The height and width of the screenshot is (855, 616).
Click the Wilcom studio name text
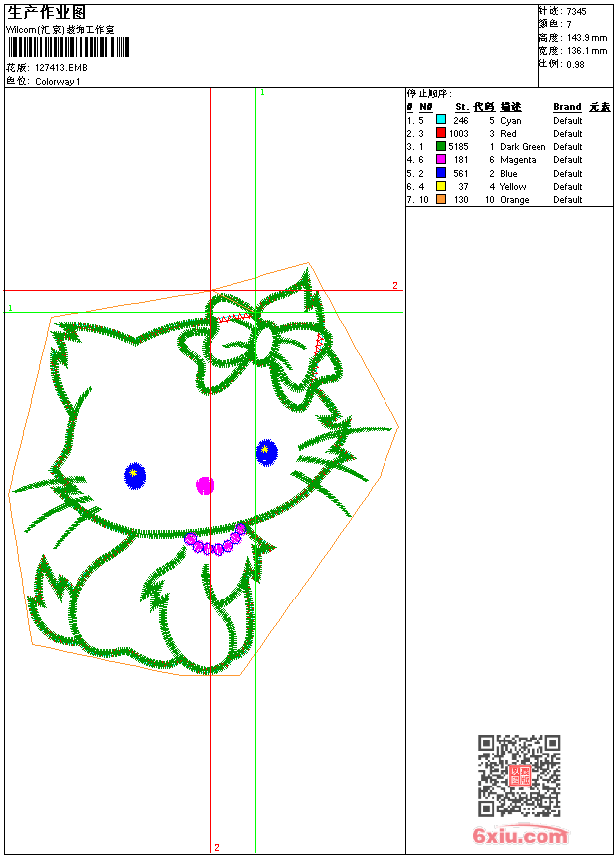(61, 30)
